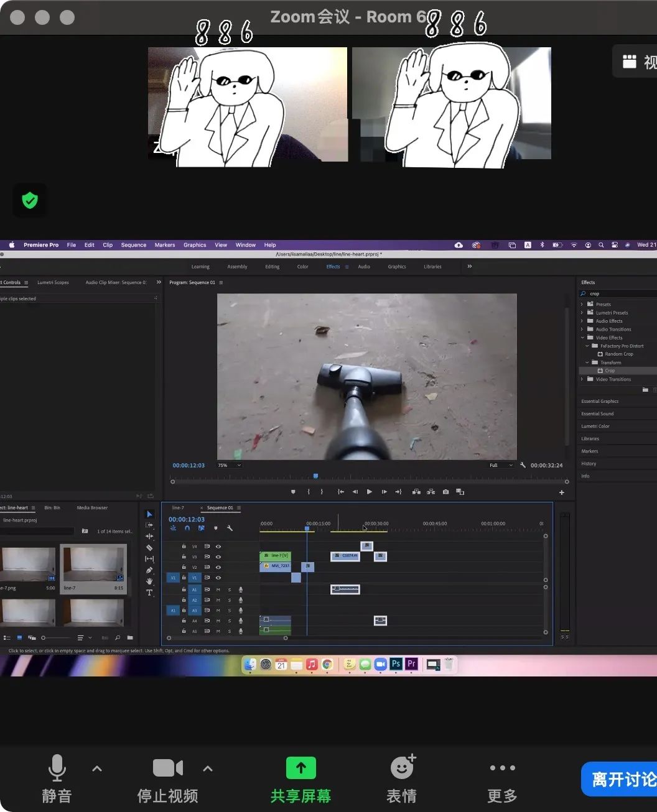This screenshot has width=657, height=812.
Task: Expand the Audio Effects folder in Effects panel
Action: click(582, 321)
